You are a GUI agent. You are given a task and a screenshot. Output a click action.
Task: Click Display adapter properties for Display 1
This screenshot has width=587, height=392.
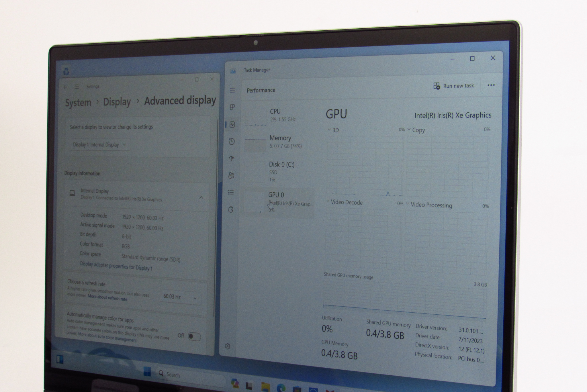(116, 266)
